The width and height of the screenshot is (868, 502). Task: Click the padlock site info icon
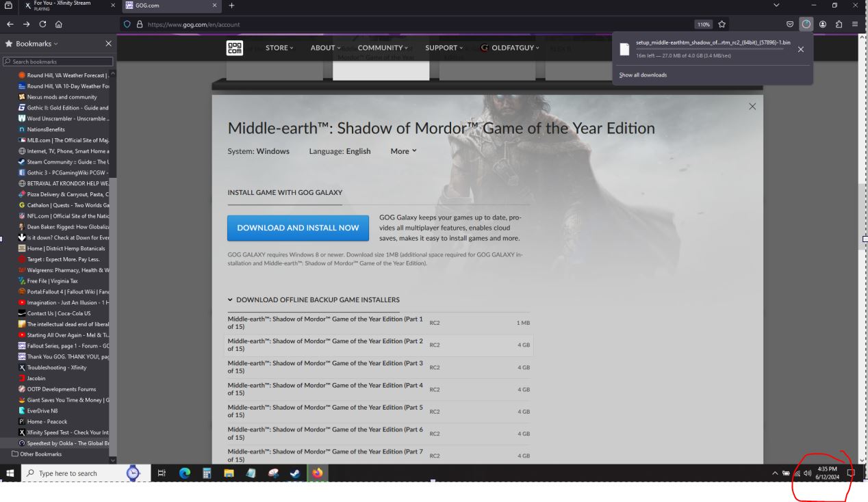click(139, 25)
